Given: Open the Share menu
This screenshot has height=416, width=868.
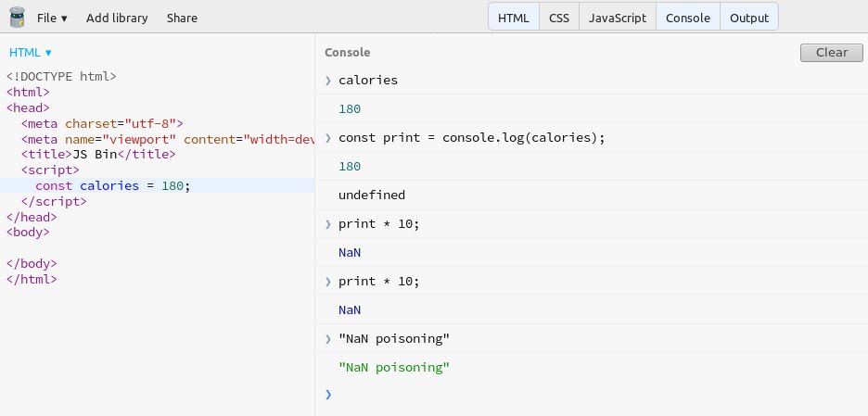Looking at the screenshot, I should pos(182,18).
